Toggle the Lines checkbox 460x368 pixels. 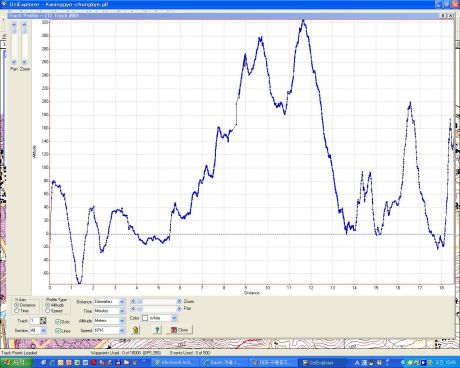[58, 331]
